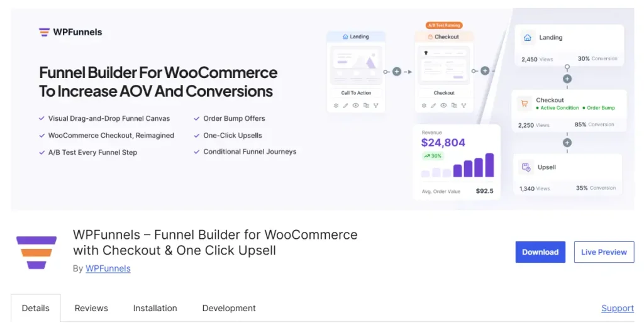Click branch icon on Landing step card
Viewport: 644px width, 330px height.
(376, 106)
